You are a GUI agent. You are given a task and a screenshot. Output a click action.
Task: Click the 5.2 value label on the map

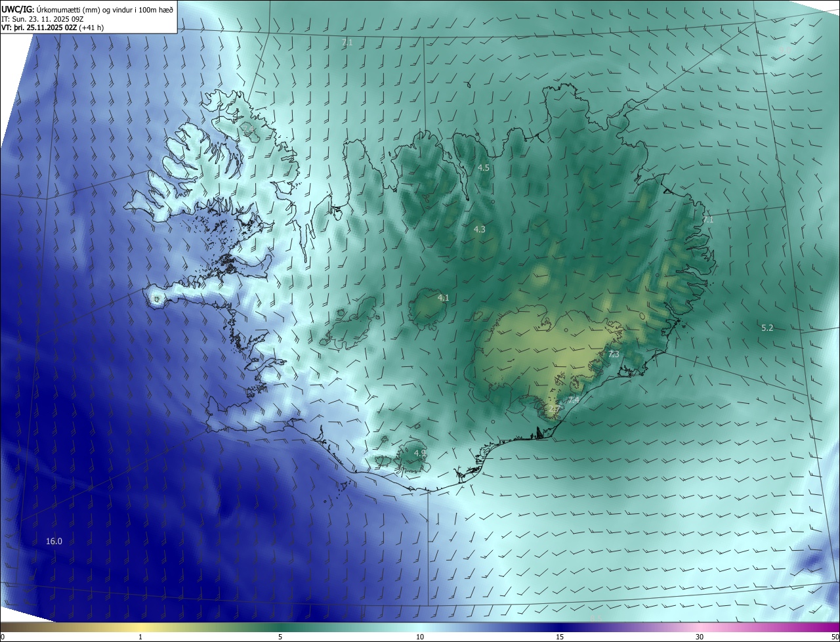click(x=767, y=328)
